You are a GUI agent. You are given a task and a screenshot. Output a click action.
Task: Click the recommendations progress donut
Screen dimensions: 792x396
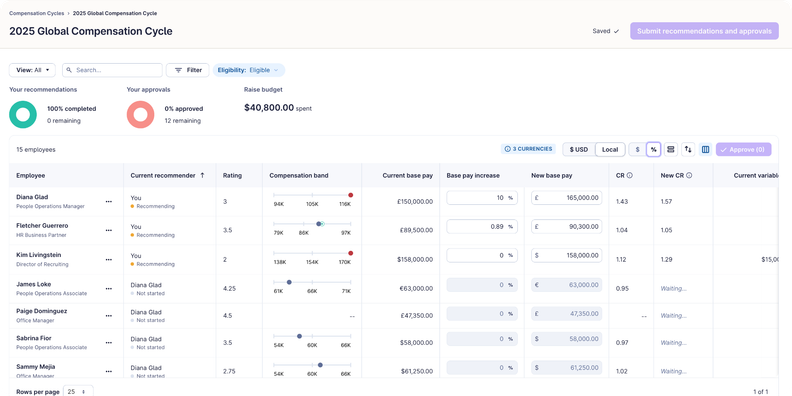[x=23, y=115]
